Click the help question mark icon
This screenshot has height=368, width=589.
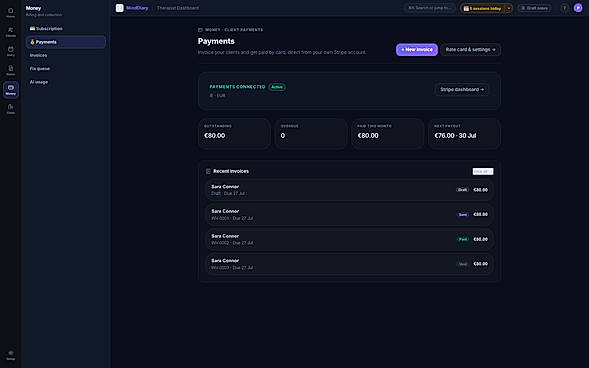pyautogui.click(x=564, y=8)
